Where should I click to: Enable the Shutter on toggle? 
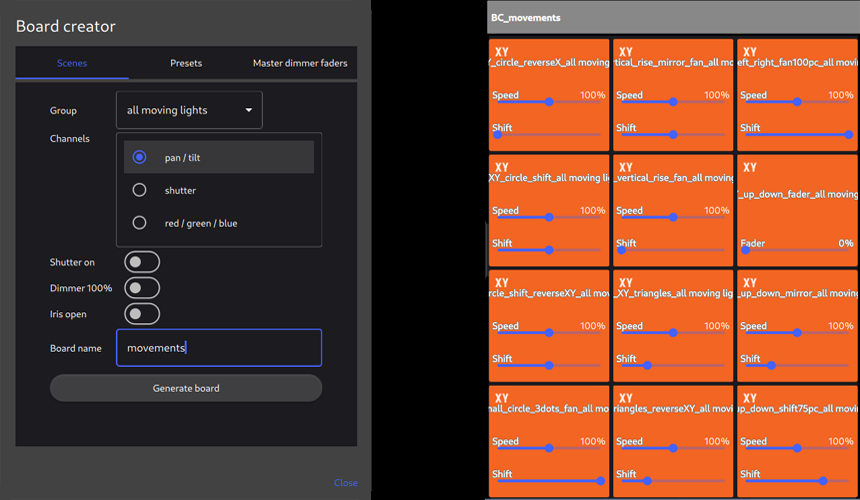142,262
